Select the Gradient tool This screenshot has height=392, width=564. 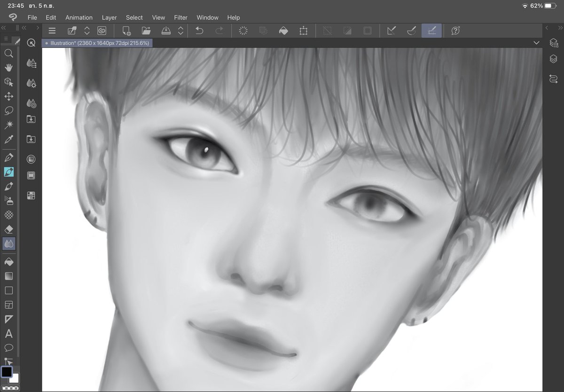(x=8, y=276)
